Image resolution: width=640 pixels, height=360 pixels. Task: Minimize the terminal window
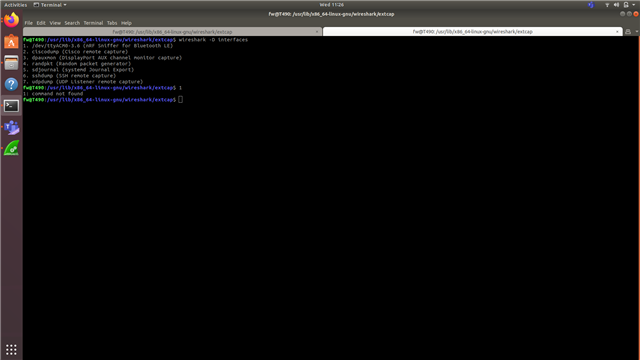tap(622, 14)
